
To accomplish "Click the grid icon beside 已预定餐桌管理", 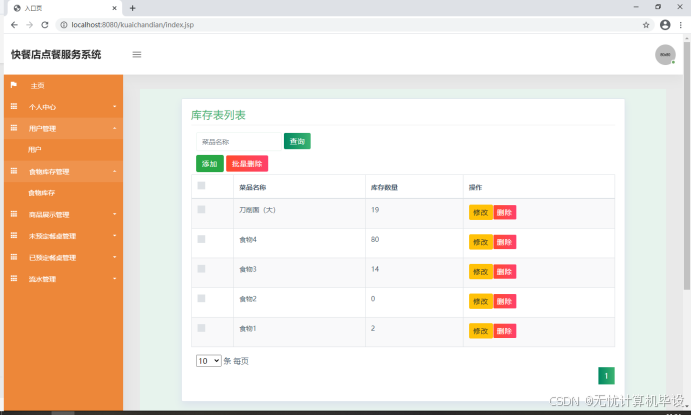I will point(14,257).
